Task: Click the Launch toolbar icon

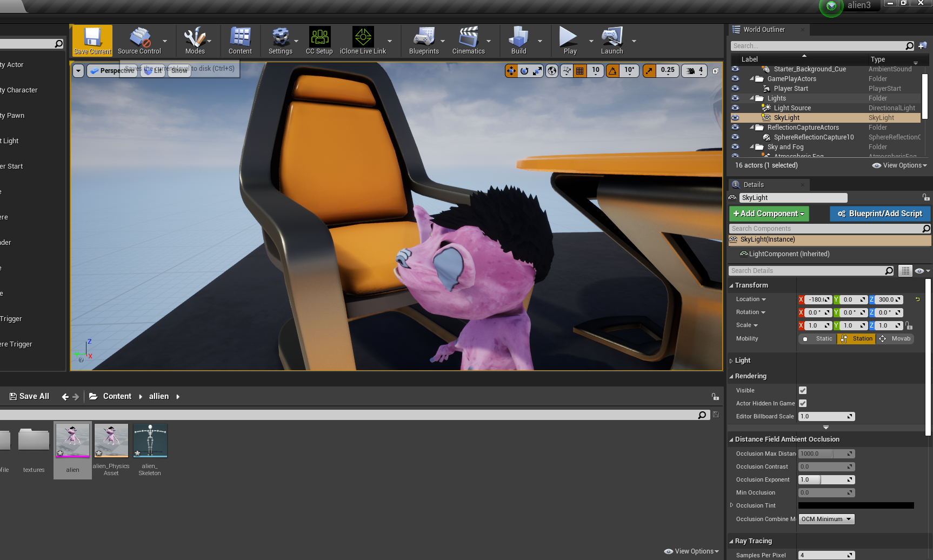Action: [612, 40]
